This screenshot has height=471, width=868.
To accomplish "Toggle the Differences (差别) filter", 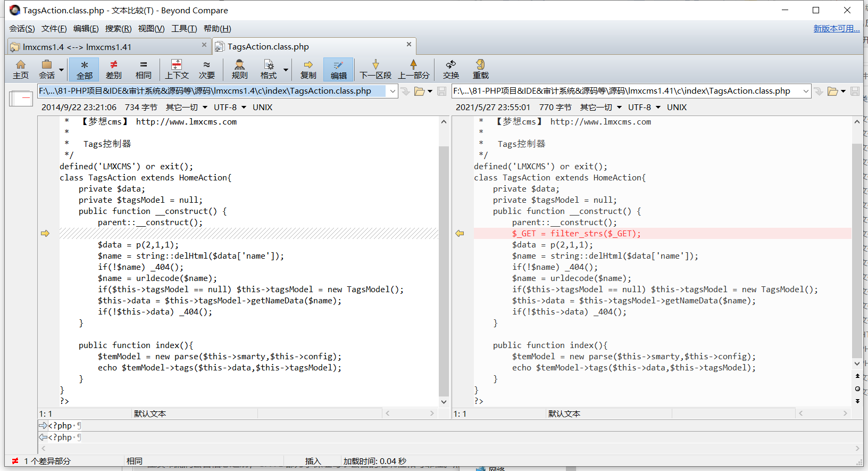I will [x=114, y=70].
